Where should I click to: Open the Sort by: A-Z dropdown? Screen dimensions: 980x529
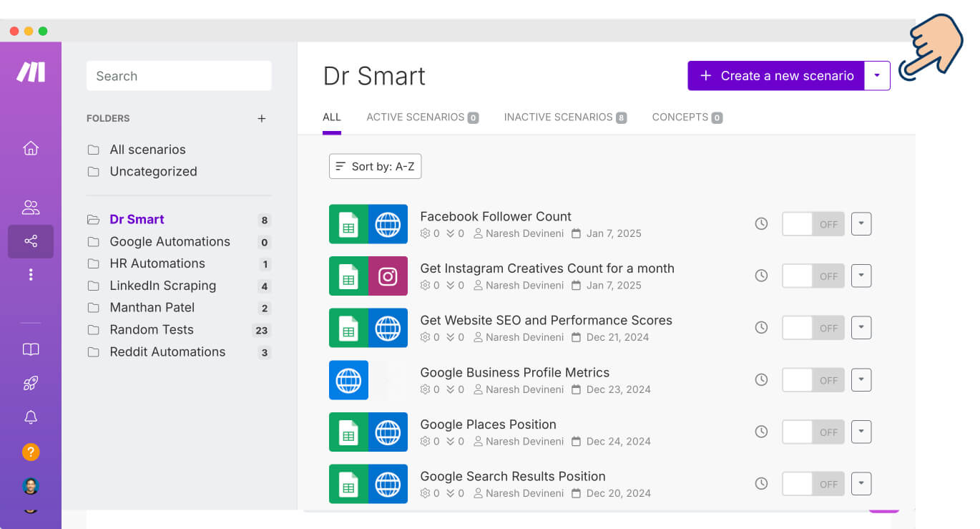pos(375,166)
